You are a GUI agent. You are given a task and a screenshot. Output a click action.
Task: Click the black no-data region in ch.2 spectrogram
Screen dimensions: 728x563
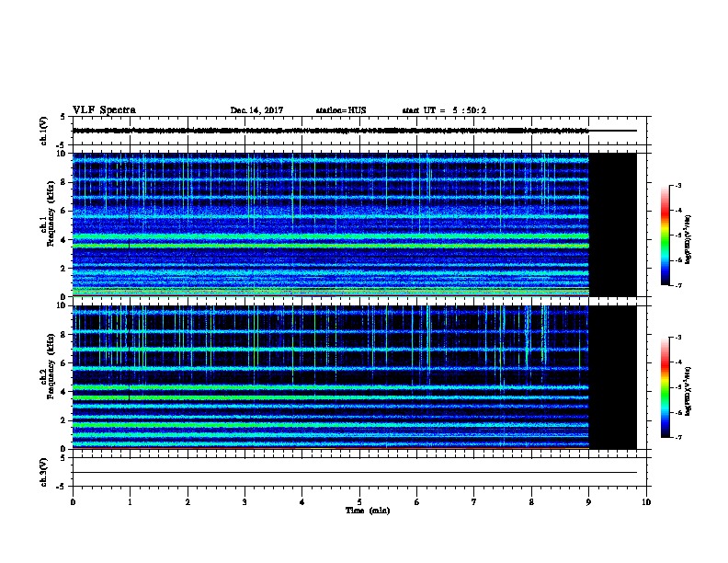[613, 377]
